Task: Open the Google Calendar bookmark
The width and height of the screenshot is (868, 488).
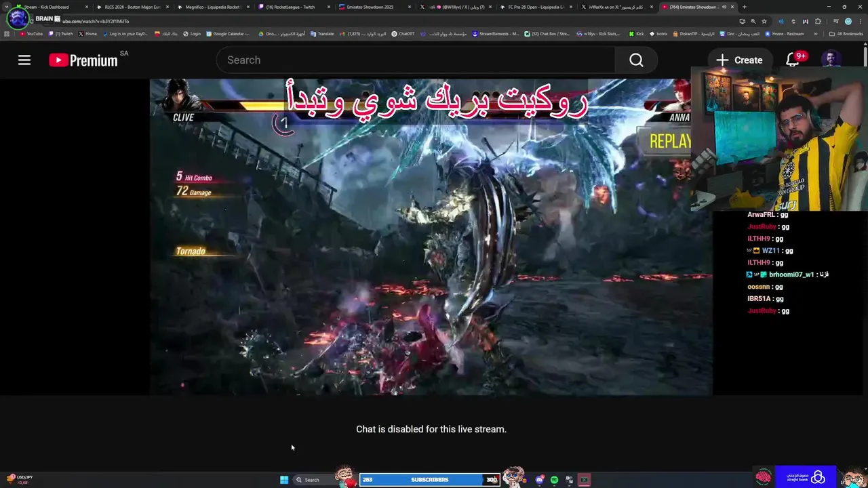Action: coord(228,33)
